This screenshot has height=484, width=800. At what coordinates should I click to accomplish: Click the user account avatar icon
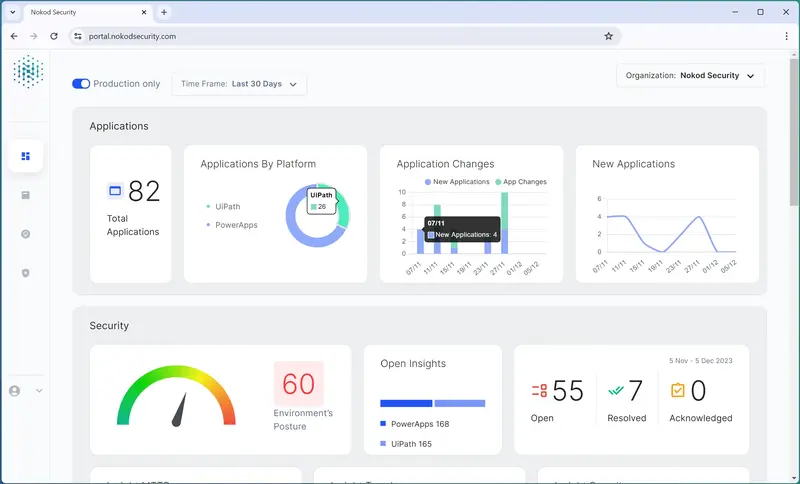[x=15, y=391]
